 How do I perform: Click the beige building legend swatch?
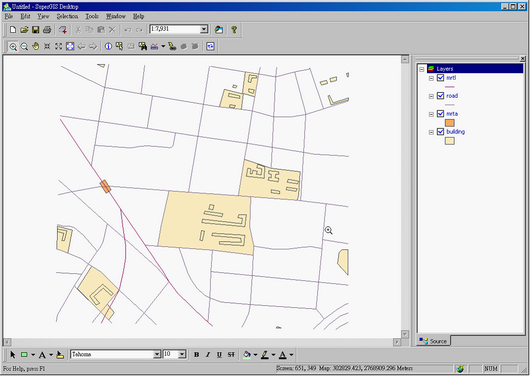tap(450, 141)
